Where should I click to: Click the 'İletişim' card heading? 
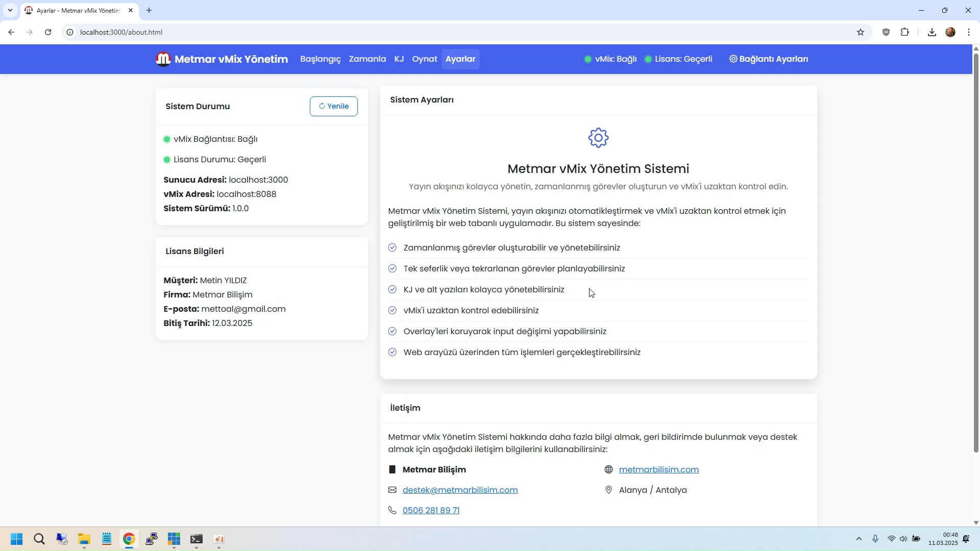click(405, 408)
